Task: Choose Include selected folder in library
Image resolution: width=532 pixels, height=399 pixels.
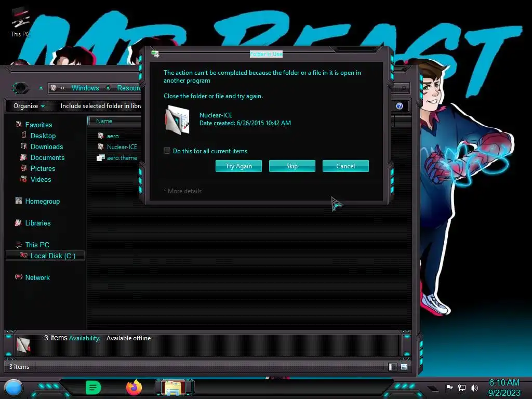Action: [101, 106]
